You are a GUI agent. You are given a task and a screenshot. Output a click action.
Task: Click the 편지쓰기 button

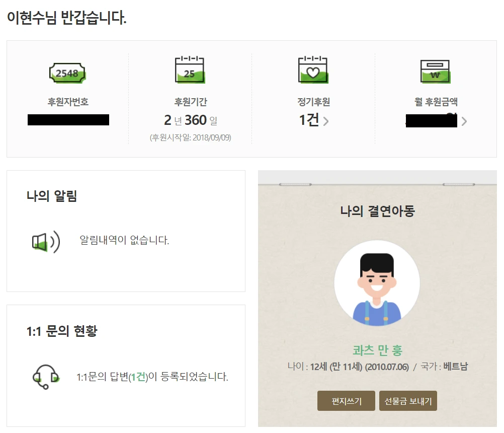[346, 400]
